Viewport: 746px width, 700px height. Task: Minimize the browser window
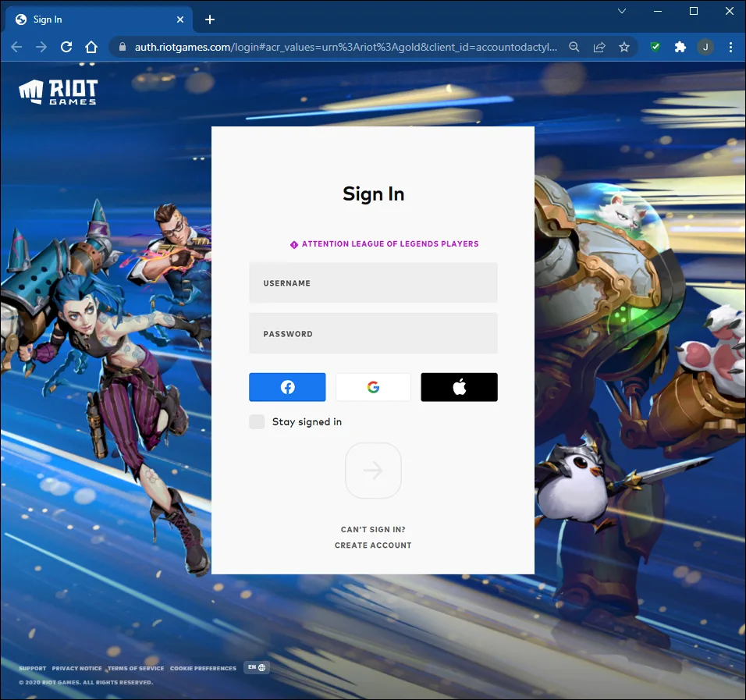(x=658, y=11)
